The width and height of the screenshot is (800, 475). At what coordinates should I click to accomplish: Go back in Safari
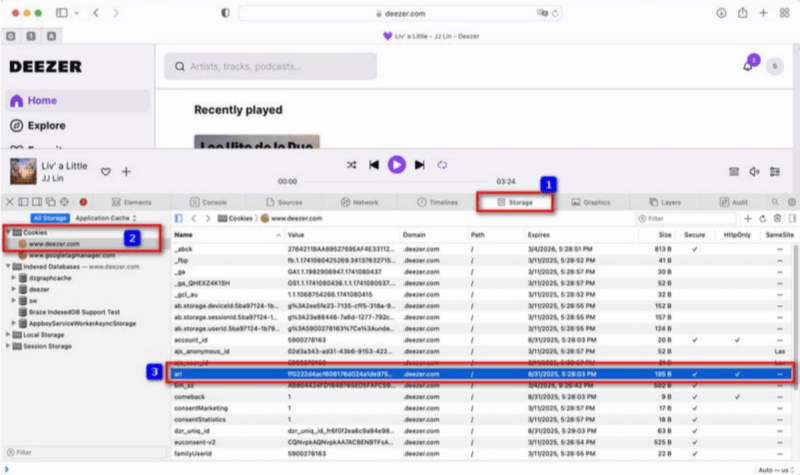point(96,13)
